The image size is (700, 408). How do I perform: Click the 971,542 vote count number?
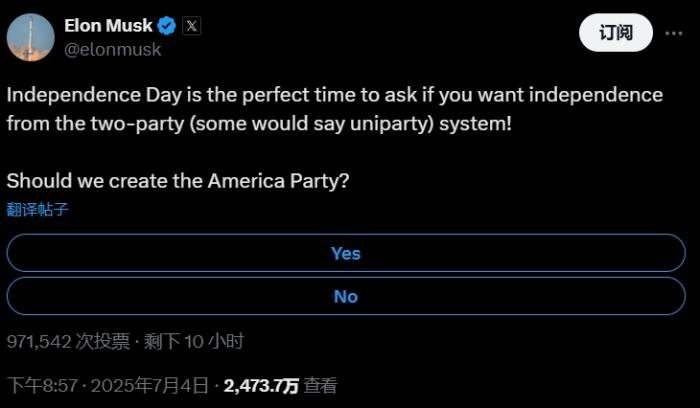click(39, 341)
